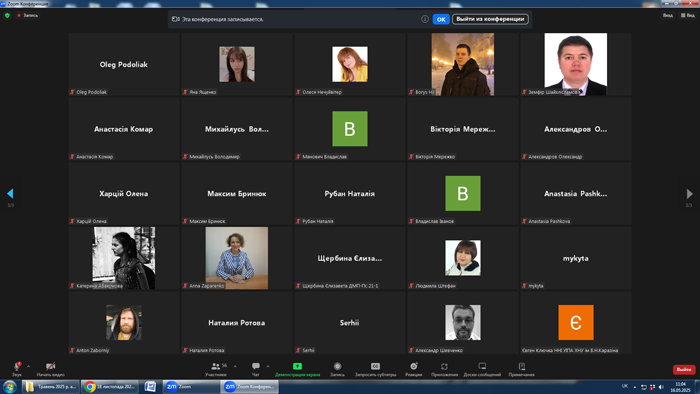Select Харцій Олена's tile

pos(124,193)
